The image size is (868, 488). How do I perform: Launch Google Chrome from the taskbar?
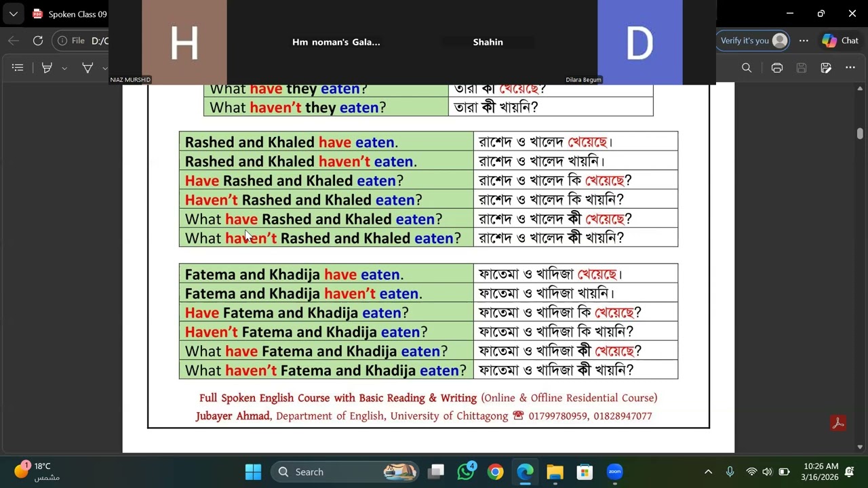tap(496, 472)
